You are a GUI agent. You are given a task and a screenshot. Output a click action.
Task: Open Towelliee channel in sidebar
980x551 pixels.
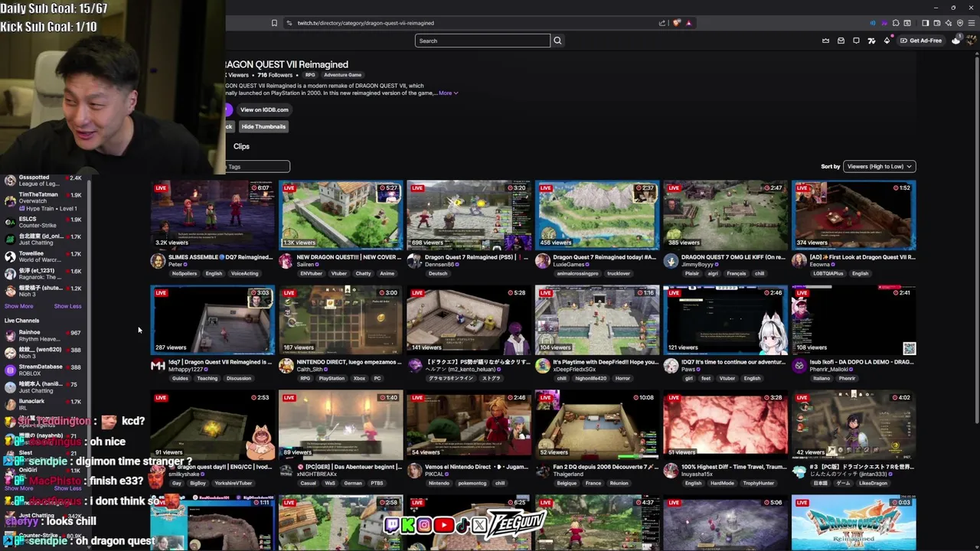tap(43, 256)
